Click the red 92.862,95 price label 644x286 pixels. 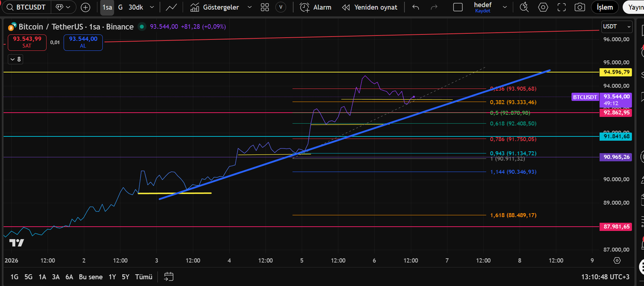pos(617,113)
